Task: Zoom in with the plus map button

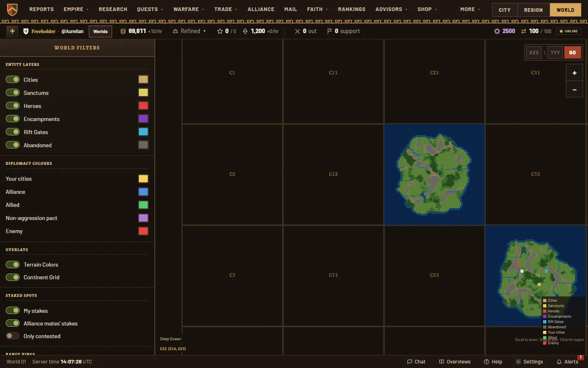Action: (574, 73)
